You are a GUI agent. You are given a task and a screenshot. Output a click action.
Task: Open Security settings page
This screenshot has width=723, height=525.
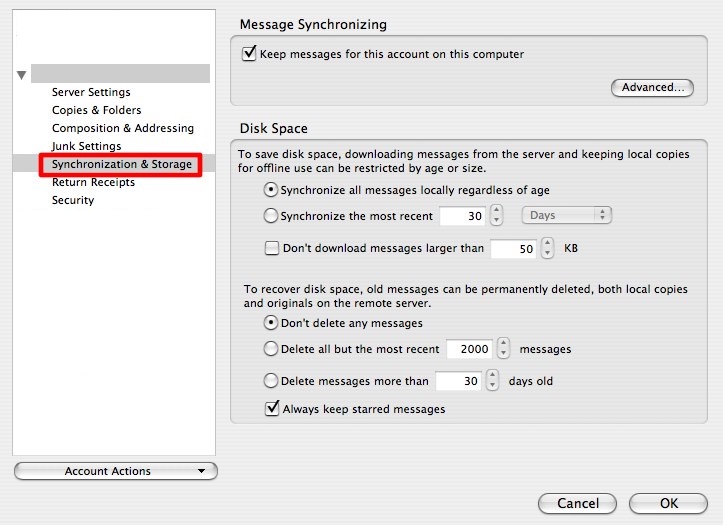click(73, 200)
